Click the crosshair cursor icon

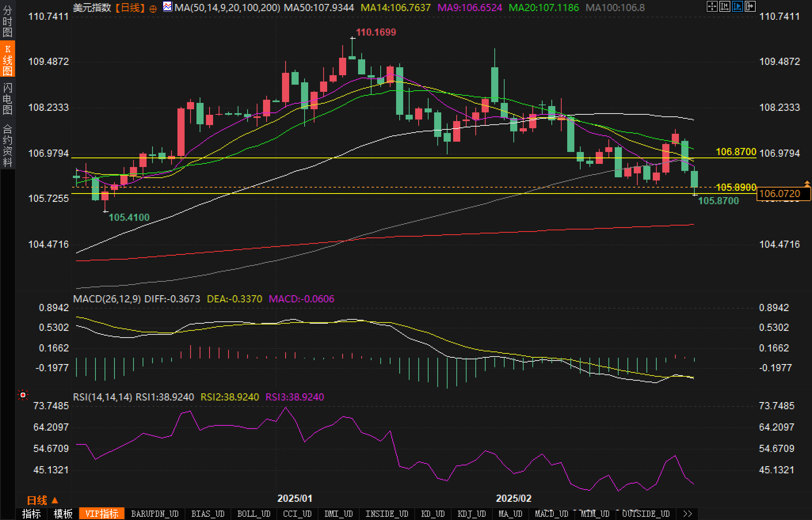point(712,6)
